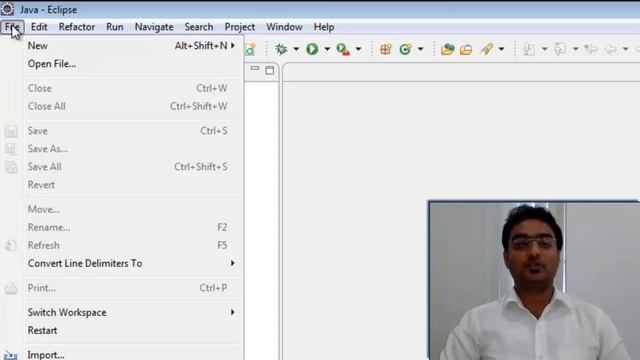640x360 pixels.
Task: Click the Debug bug icon in toolbar
Action: click(281, 49)
